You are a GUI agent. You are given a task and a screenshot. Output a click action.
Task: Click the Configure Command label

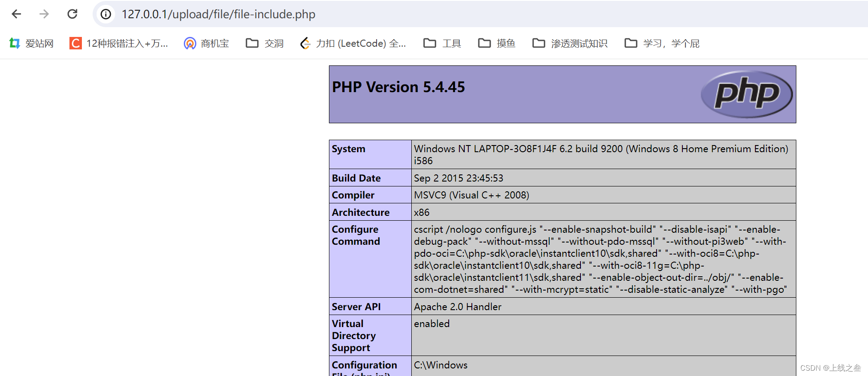(356, 235)
